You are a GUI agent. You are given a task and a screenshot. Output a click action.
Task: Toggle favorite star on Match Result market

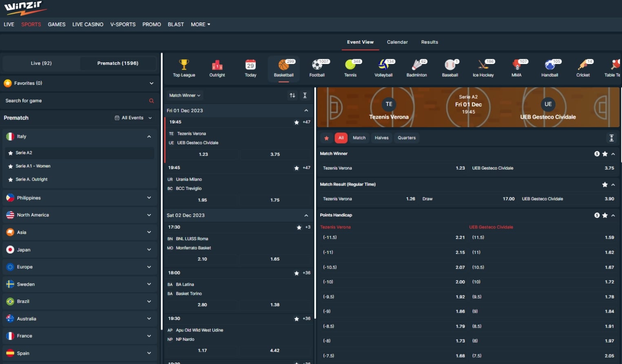605,185
